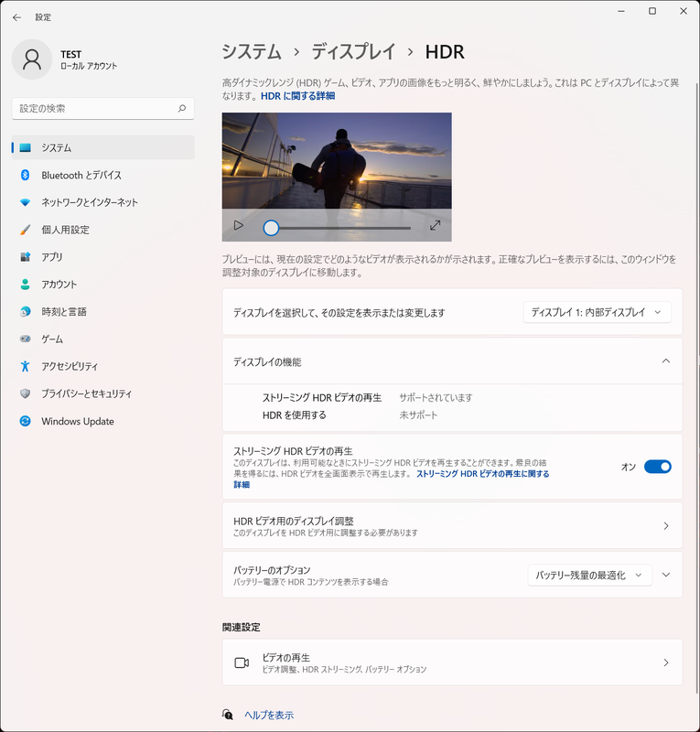Open ネットワークとインターネット settings
Screen dimensions: 700x732
pyautogui.click(x=102, y=202)
